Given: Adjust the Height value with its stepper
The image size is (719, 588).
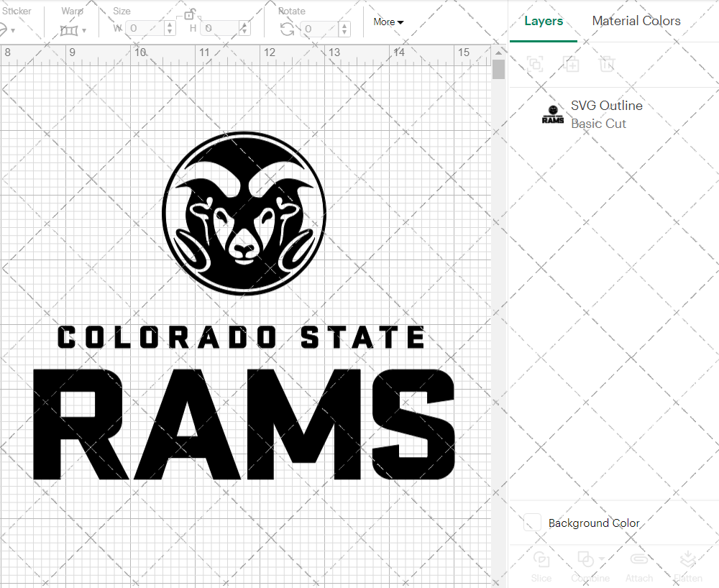Looking at the screenshot, I should pos(244,29).
